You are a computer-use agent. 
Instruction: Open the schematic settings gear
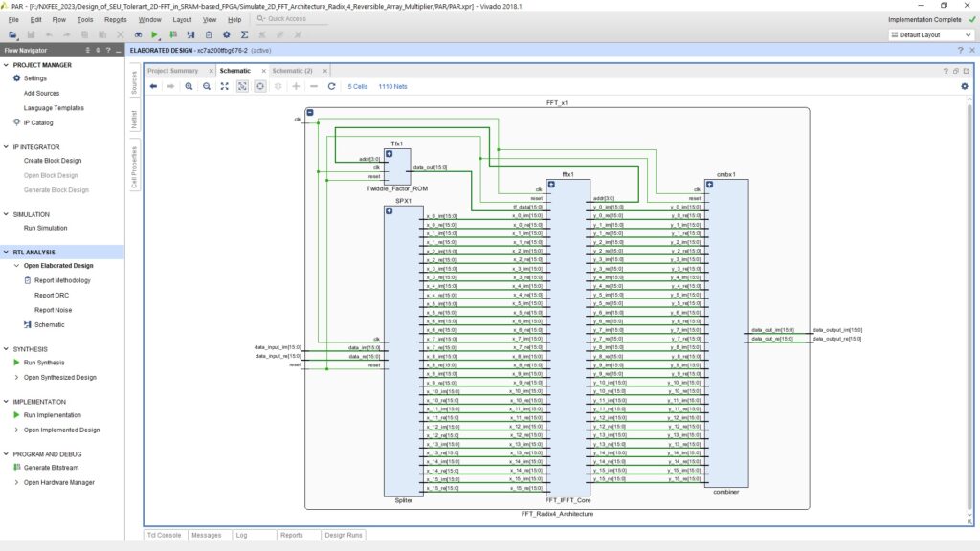[964, 86]
